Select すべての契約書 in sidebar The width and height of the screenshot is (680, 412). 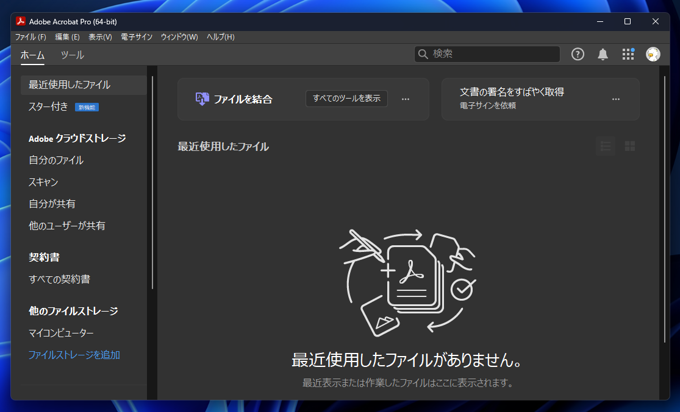(x=59, y=279)
